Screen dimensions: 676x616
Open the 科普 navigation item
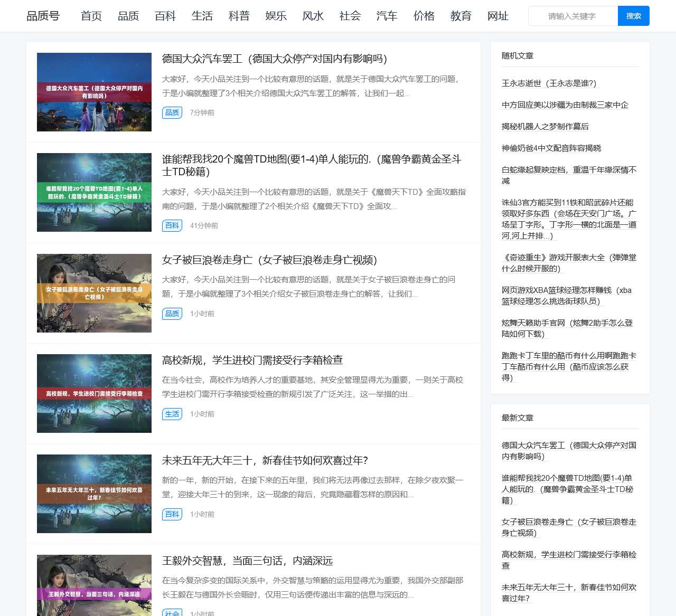click(239, 16)
